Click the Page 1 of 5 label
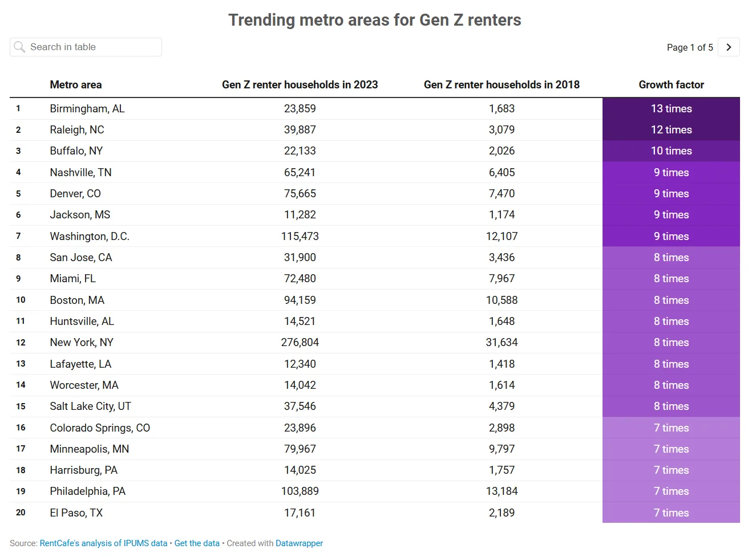Viewport: 756px width, 557px height. [x=690, y=47]
